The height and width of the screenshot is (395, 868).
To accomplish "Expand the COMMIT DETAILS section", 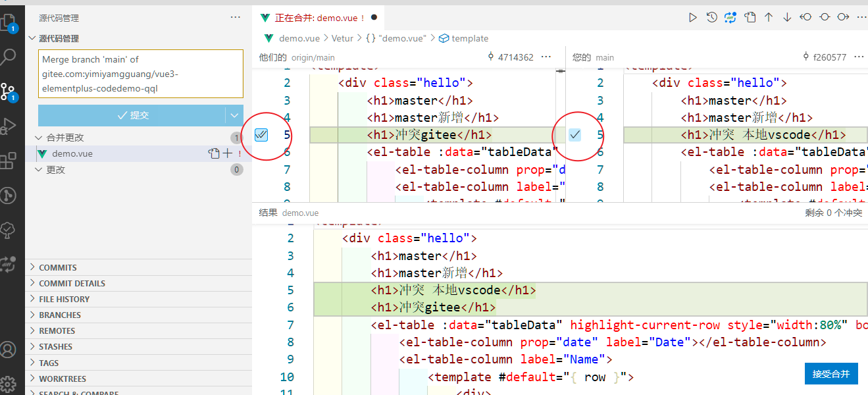I will (138, 283).
